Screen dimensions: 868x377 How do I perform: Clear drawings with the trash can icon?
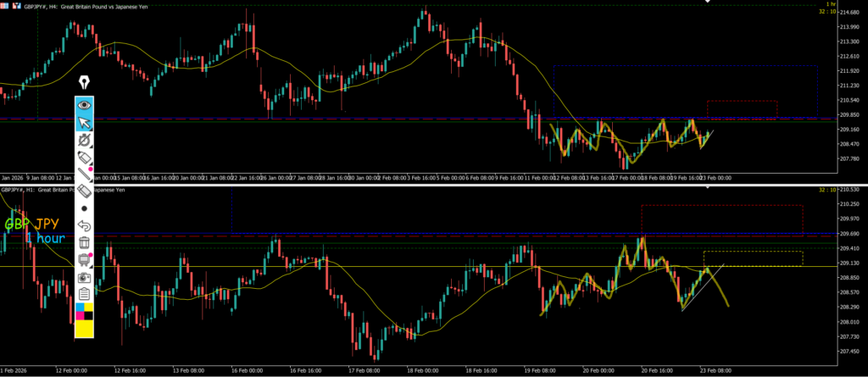85,243
